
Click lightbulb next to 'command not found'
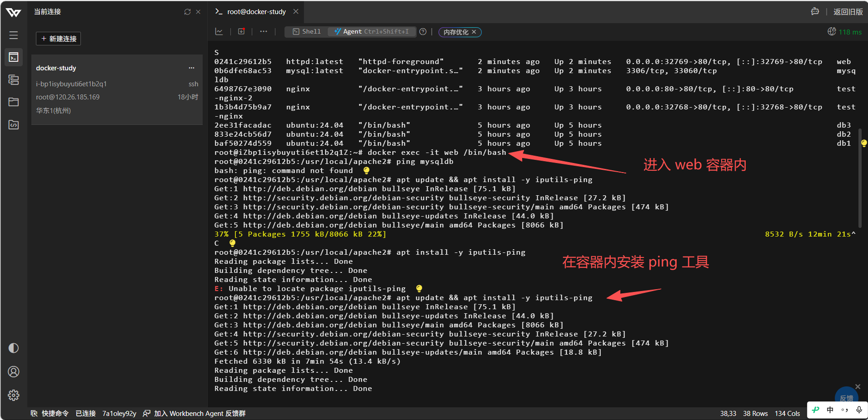coord(366,170)
